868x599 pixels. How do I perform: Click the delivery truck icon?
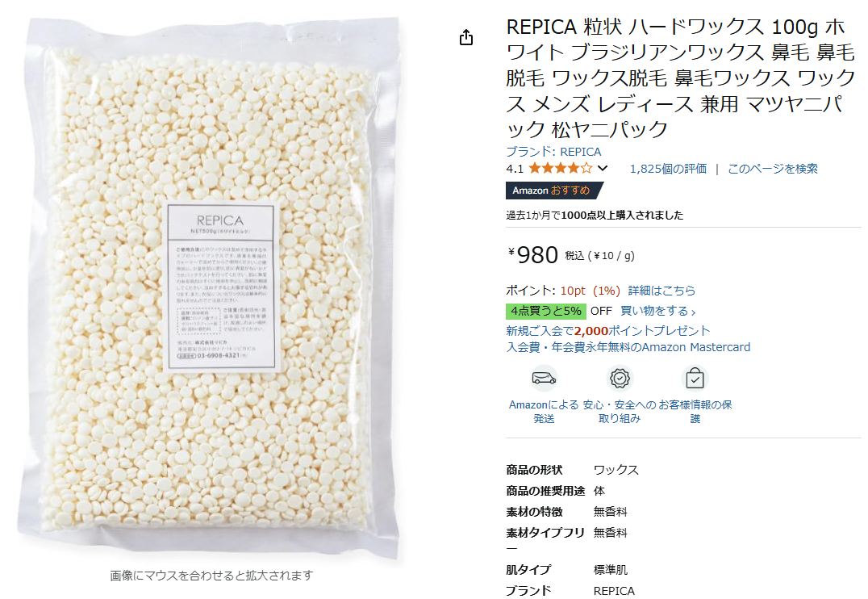[x=544, y=379]
